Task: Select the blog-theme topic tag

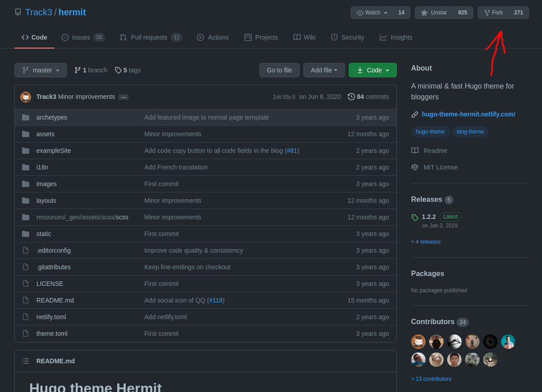Action: click(471, 132)
